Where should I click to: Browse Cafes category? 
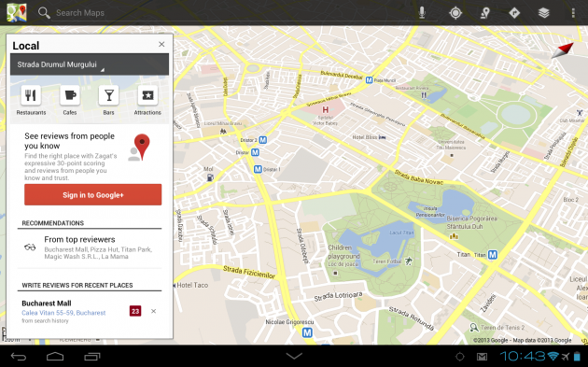point(70,100)
